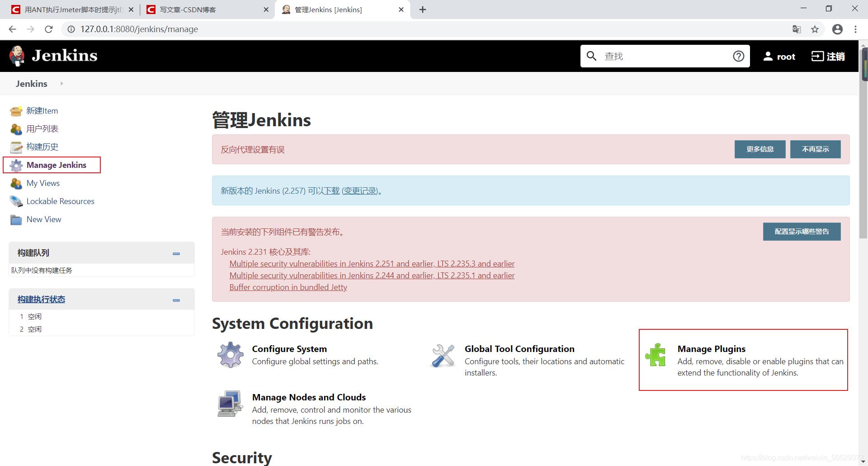Viewport: 868px width, 466px height.
Task: Open 用户列表 in the sidebar
Action: coord(42,129)
